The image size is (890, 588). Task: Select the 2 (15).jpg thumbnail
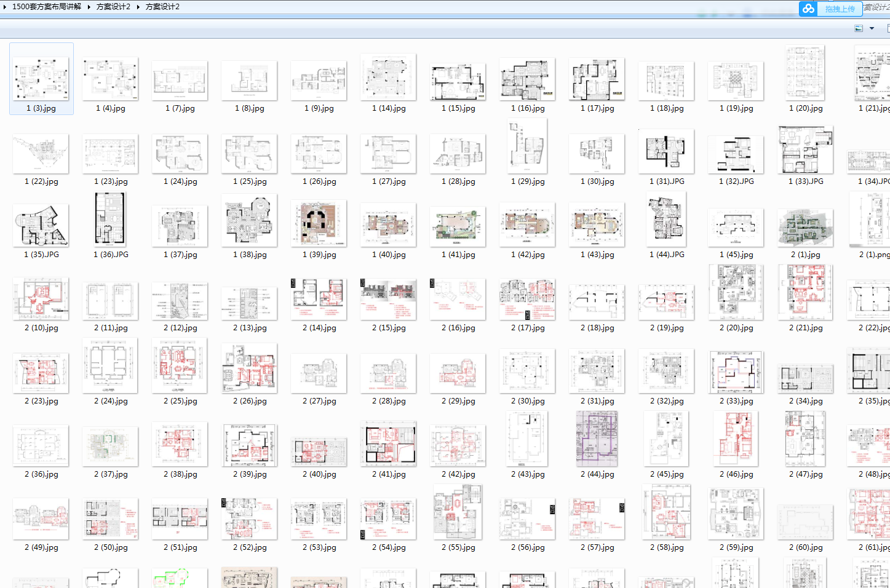pyautogui.click(x=389, y=299)
